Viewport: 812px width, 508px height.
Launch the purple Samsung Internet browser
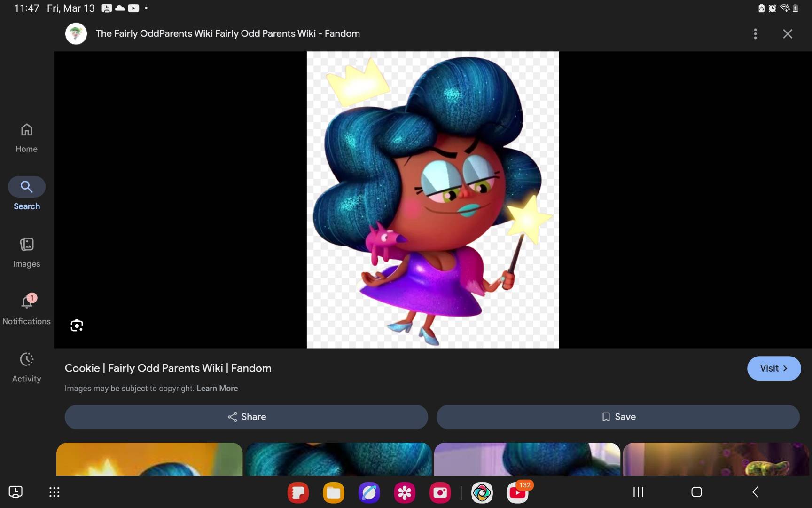(x=369, y=492)
